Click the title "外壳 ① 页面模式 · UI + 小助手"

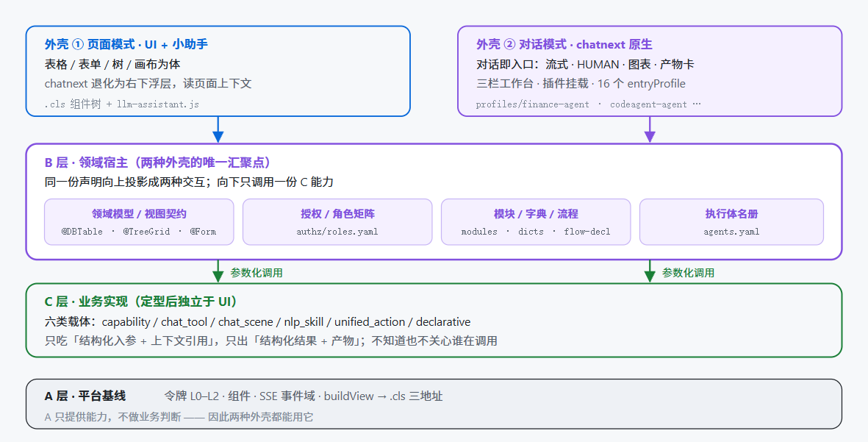pyautogui.click(x=126, y=44)
